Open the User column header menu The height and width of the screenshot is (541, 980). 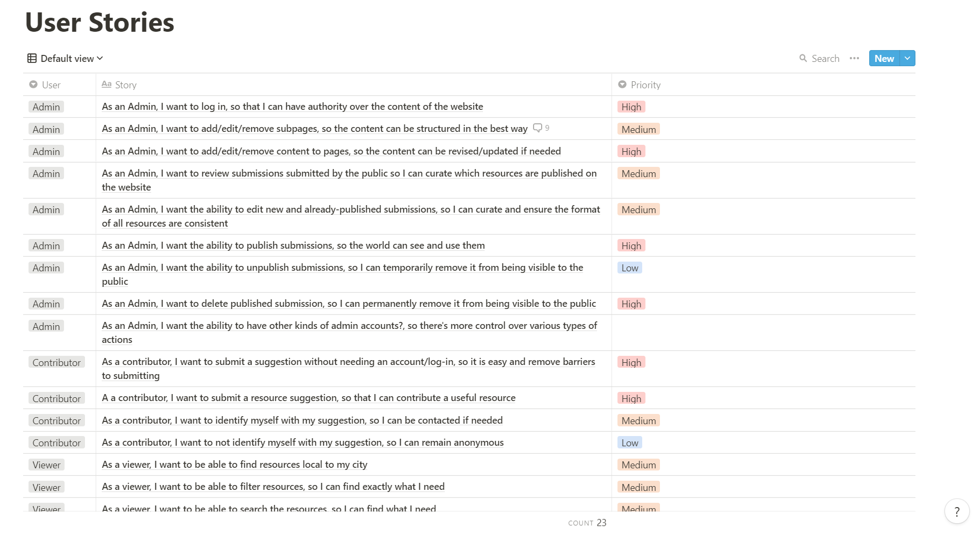coord(51,85)
